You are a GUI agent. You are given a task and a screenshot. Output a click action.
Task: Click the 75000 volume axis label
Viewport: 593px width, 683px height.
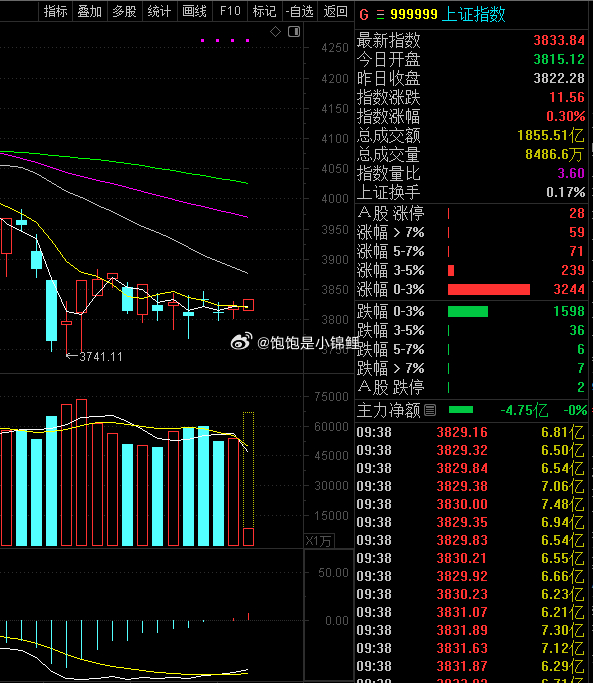(x=332, y=397)
